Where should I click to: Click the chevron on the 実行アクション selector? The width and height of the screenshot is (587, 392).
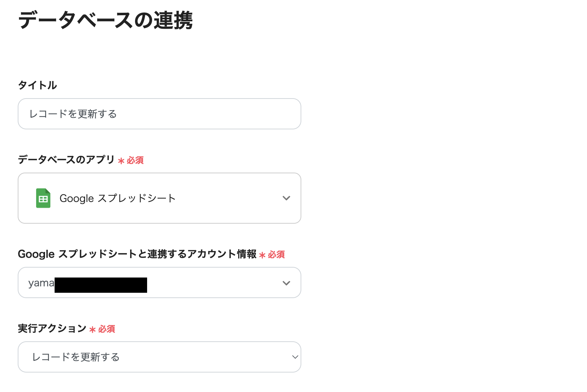(x=294, y=357)
